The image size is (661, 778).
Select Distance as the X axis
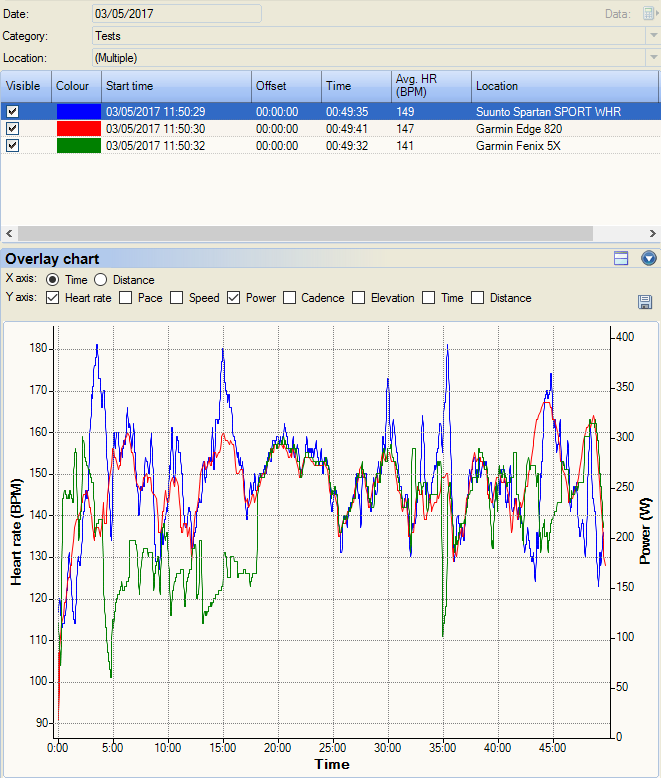tap(101, 280)
